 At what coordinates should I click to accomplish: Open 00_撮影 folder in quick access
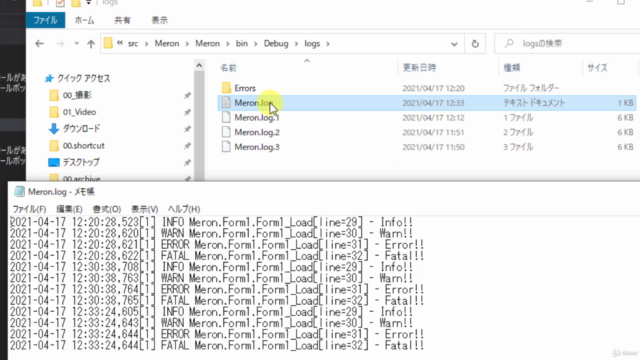(x=77, y=95)
